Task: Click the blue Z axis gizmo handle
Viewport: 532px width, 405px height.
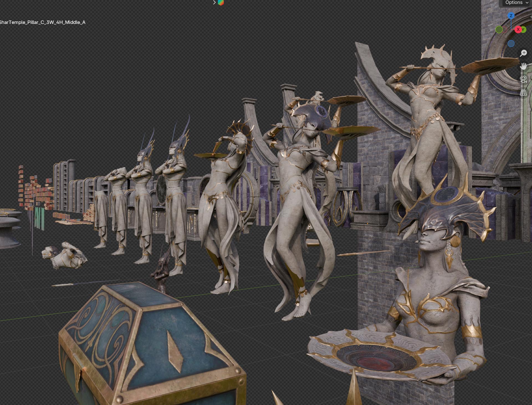Action: [x=511, y=16]
